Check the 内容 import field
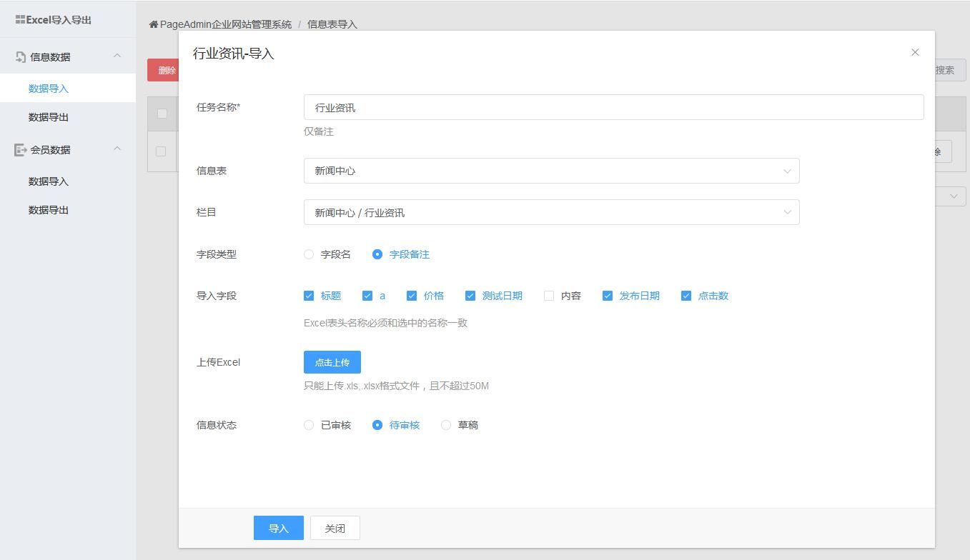Viewport: 970px width, 560px height. point(549,296)
